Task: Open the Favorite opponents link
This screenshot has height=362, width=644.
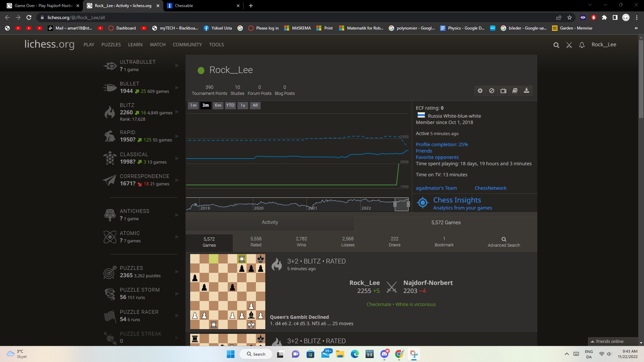Action: pyautogui.click(x=437, y=157)
